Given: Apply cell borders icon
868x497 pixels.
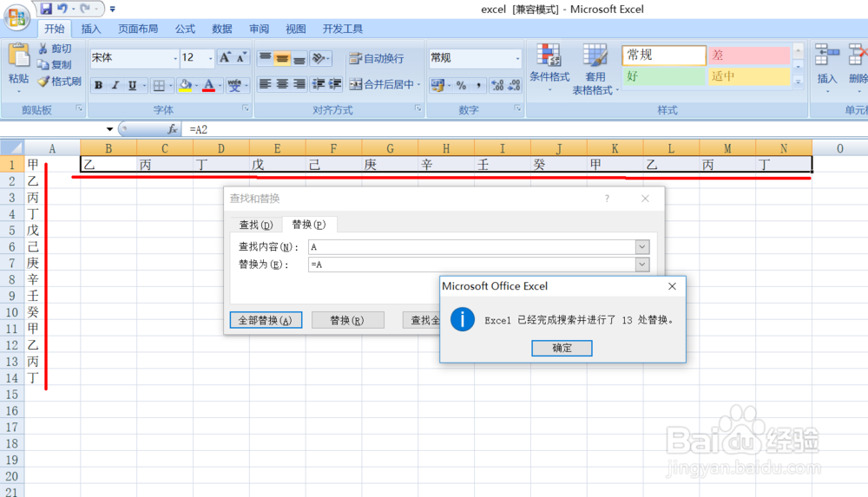Looking at the screenshot, I should point(159,85).
